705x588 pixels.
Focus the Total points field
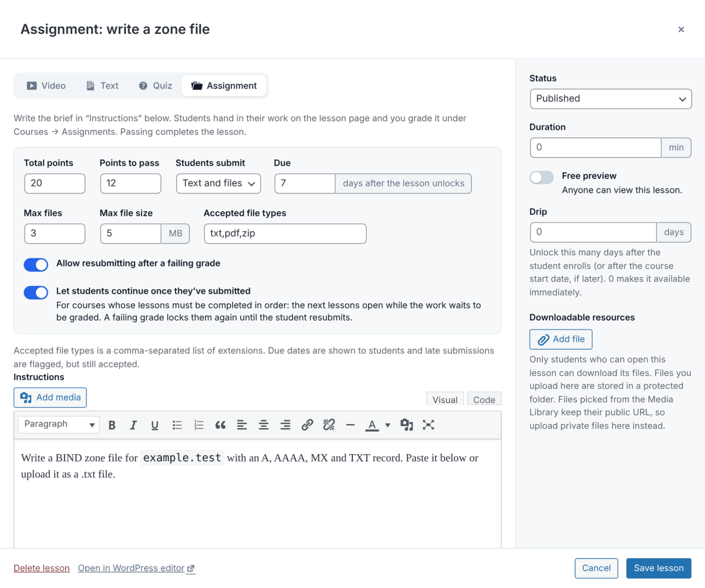pyautogui.click(x=55, y=184)
